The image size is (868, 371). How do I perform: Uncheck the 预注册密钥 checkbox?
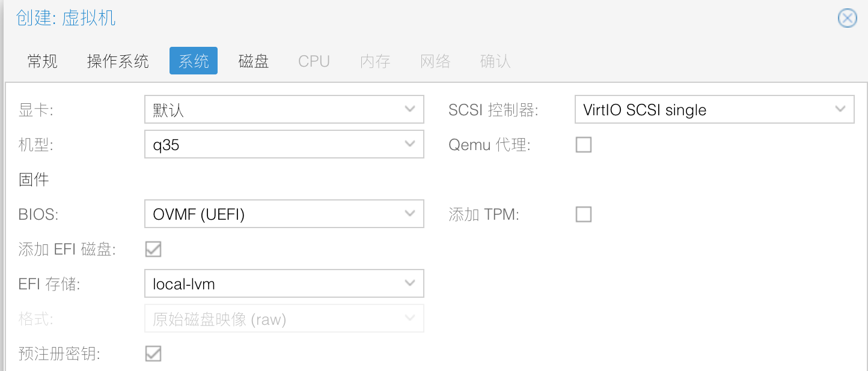pos(153,354)
